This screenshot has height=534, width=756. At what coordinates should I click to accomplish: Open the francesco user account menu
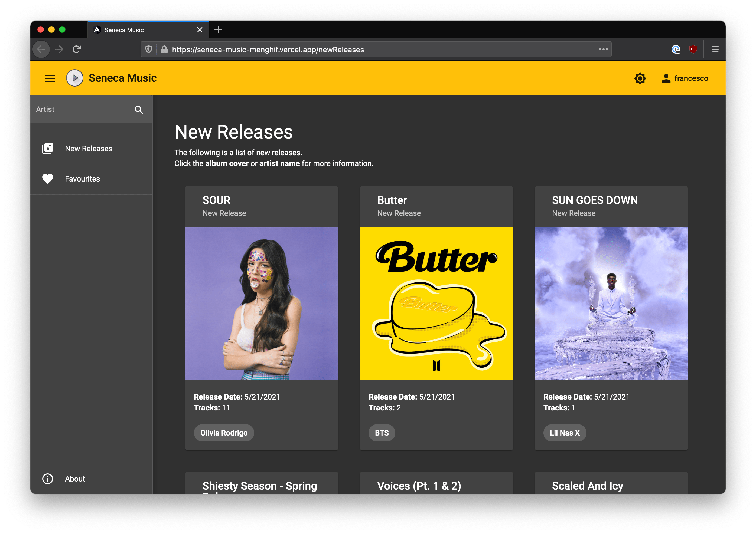[685, 78]
